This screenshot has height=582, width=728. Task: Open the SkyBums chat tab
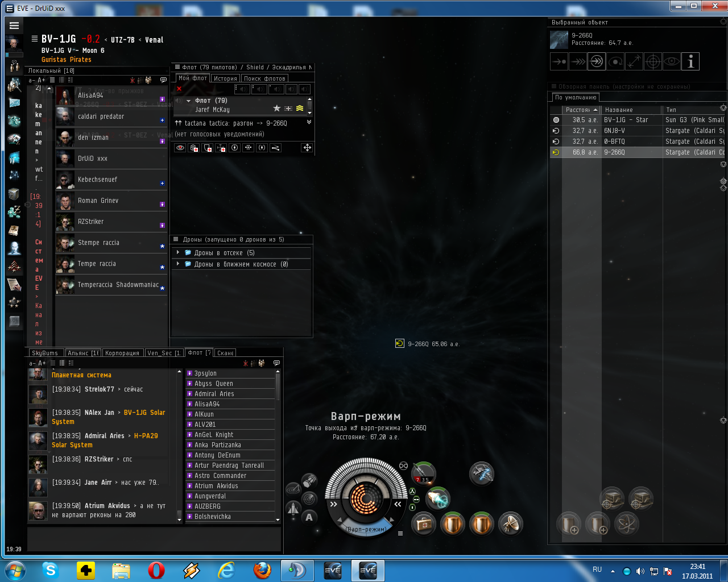(45, 353)
